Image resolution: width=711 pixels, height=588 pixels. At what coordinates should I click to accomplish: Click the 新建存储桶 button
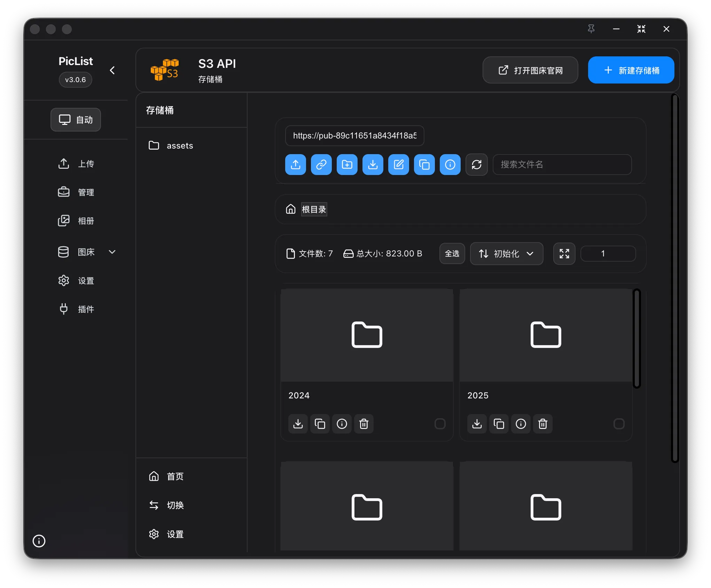(631, 70)
